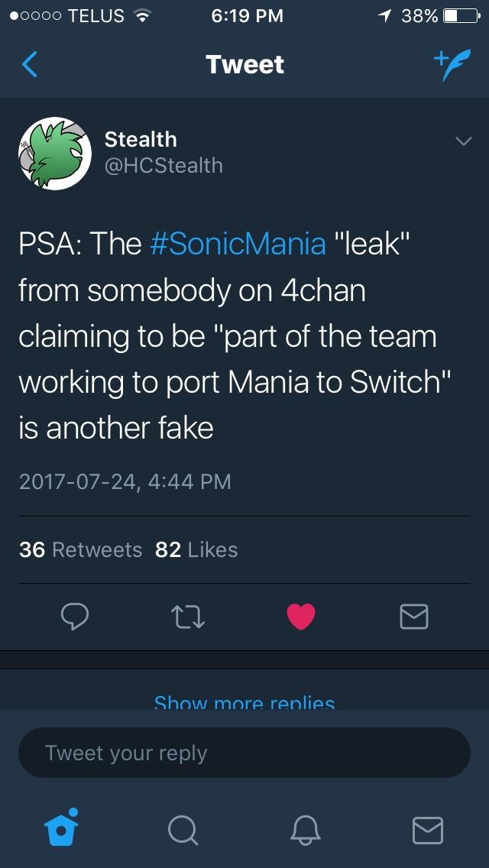Tap the back arrow
489x868 pixels.
(30, 64)
